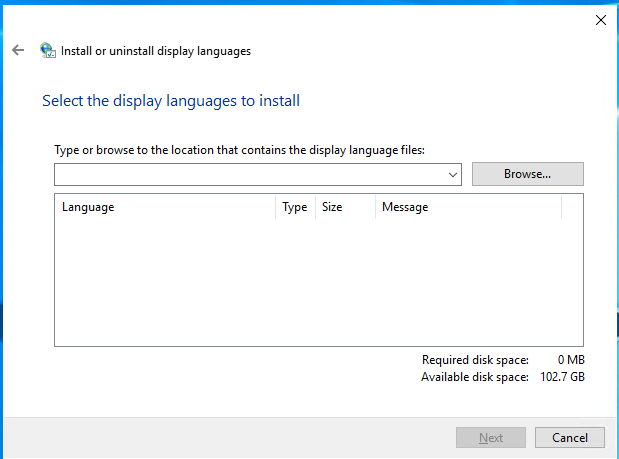Click the Required disk space label

pyautogui.click(x=475, y=360)
